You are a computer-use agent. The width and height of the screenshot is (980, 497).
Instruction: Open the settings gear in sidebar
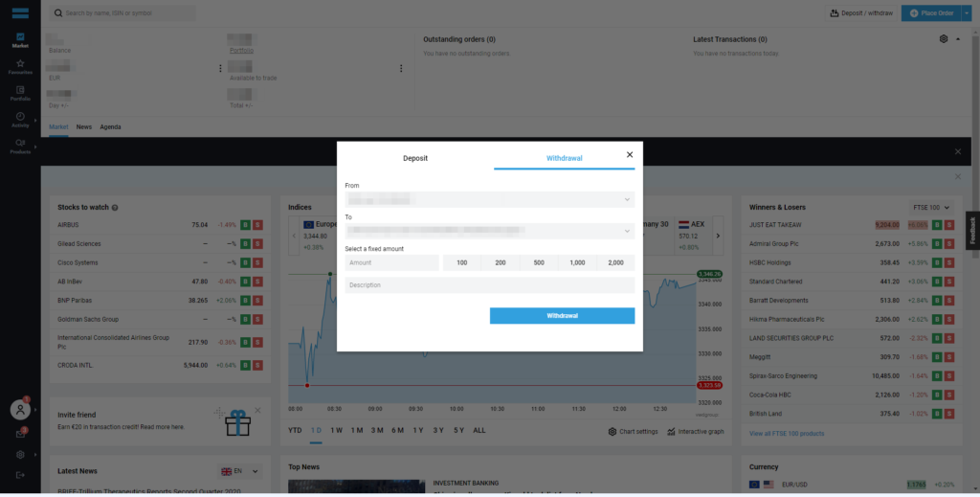(x=20, y=454)
